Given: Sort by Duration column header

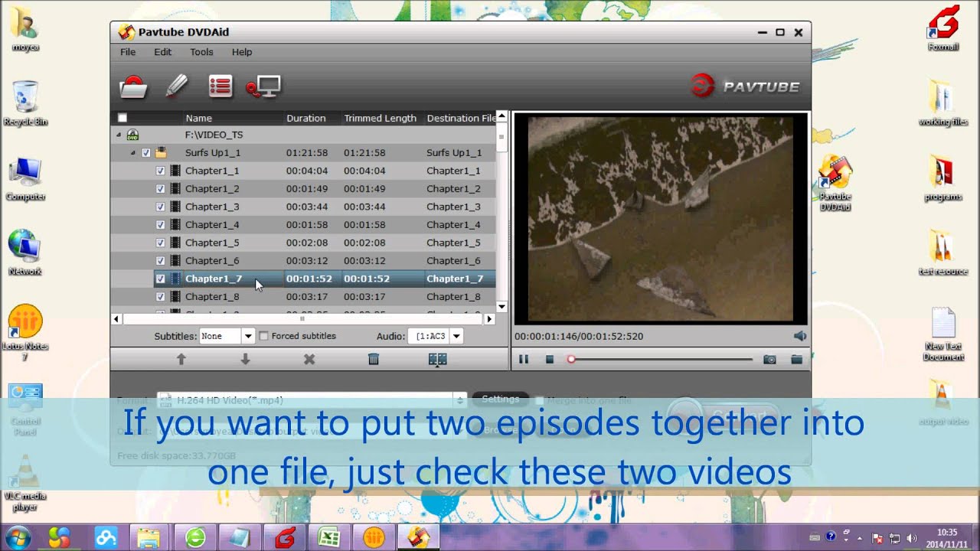Looking at the screenshot, I should click(306, 118).
